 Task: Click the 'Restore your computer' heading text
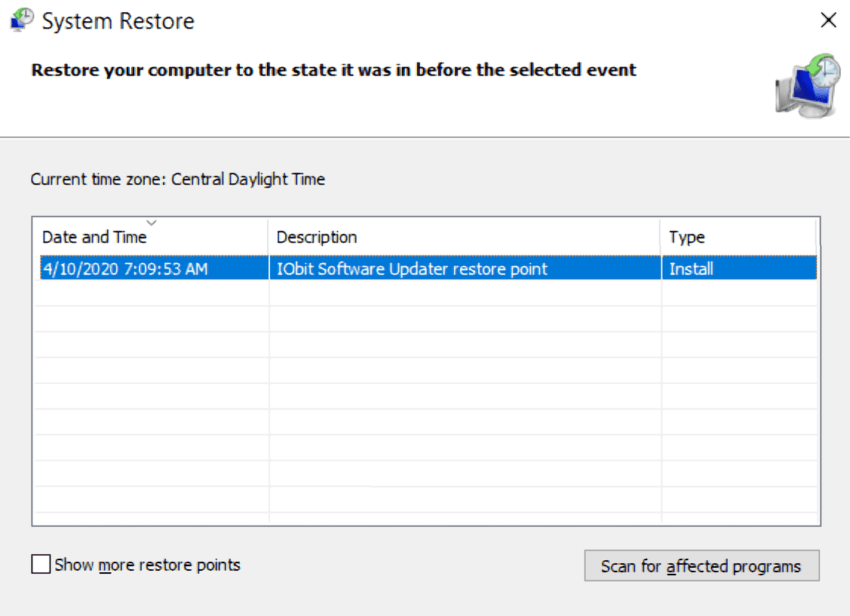333,70
